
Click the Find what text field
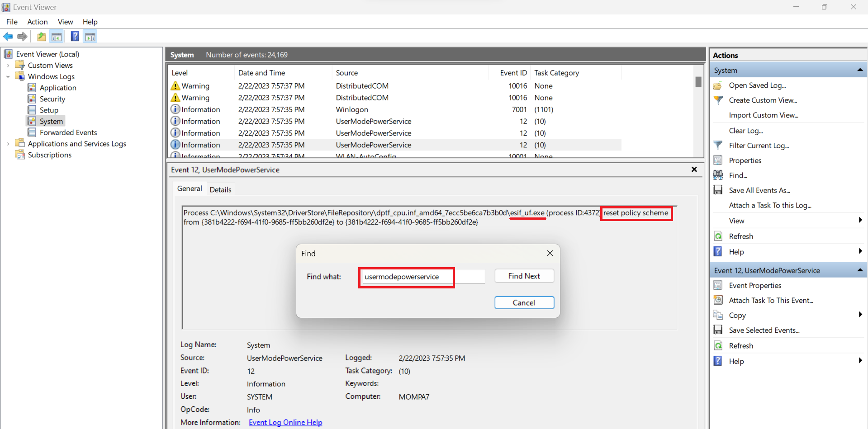tap(422, 276)
